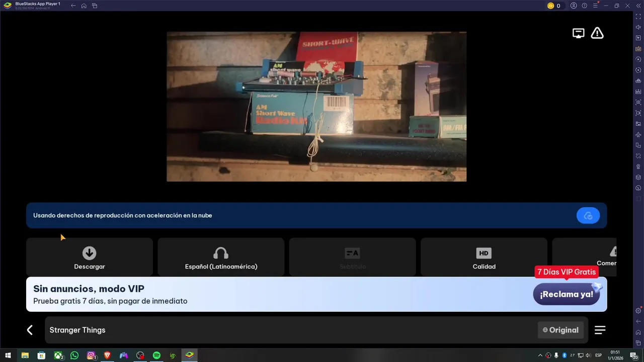This screenshot has height=362, width=644.
Task: Open the Subtítulo subtitle option
Action: pyautogui.click(x=352, y=257)
